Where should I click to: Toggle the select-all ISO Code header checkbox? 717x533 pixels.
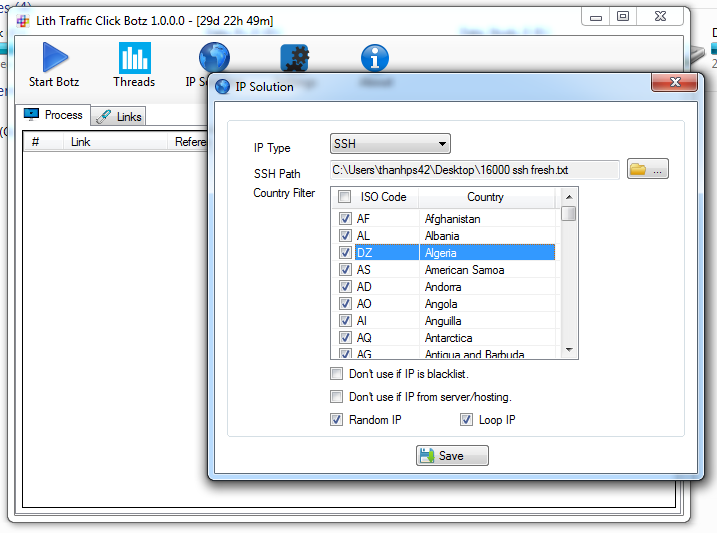point(344,197)
